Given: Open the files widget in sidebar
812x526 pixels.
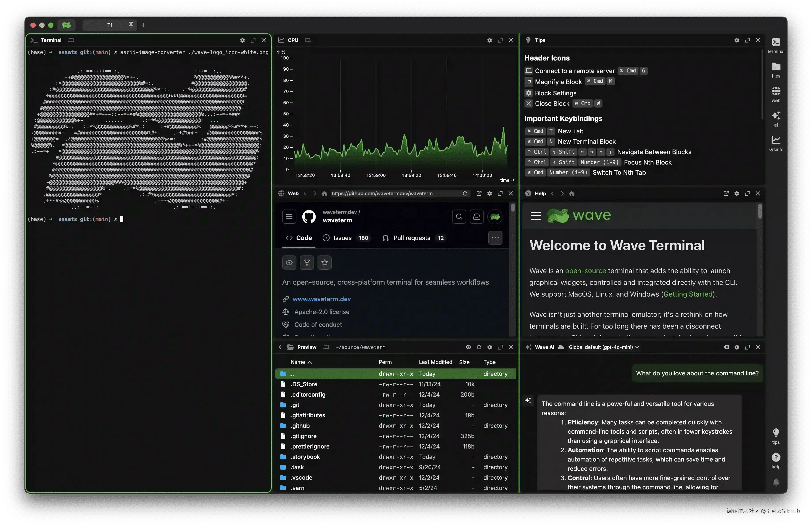Looking at the screenshot, I should click(776, 70).
